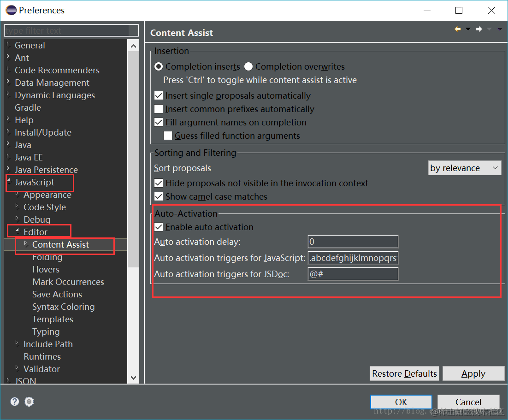Click the Help question mark icon
Image resolution: width=508 pixels, height=420 pixels.
[15, 402]
